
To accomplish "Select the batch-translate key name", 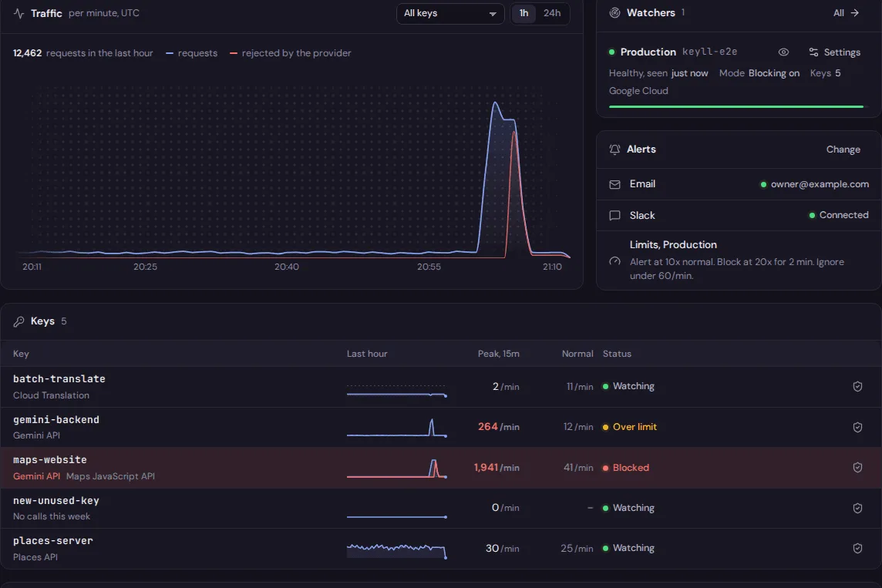I will tap(59, 379).
